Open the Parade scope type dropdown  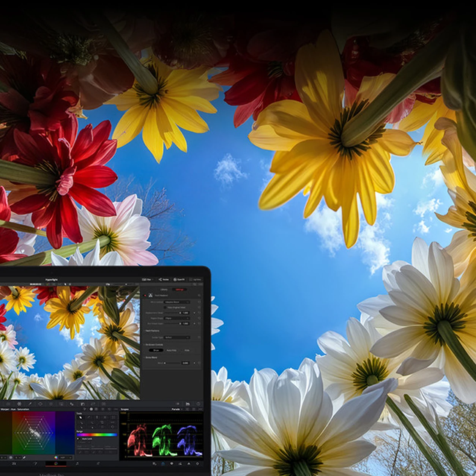(x=177, y=409)
